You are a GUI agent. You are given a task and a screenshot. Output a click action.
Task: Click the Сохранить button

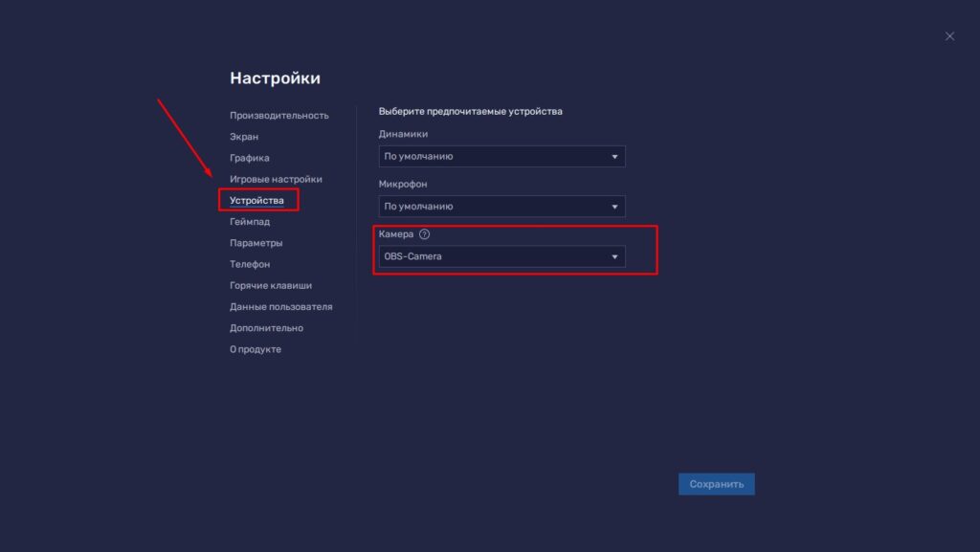click(716, 484)
